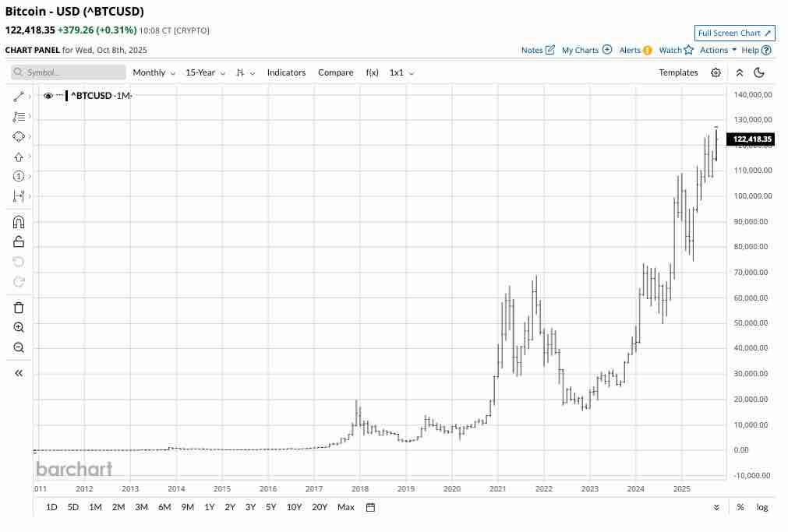Image resolution: width=788 pixels, height=532 pixels.
Task: Open the Indicators menu
Action: tap(287, 72)
